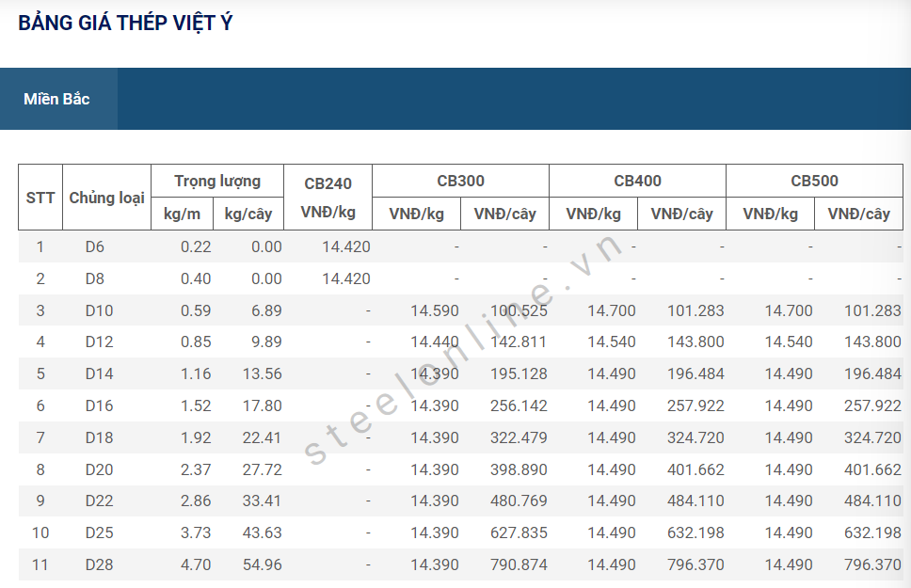
Task: Click the D20 type cell
Action: click(x=99, y=469)
